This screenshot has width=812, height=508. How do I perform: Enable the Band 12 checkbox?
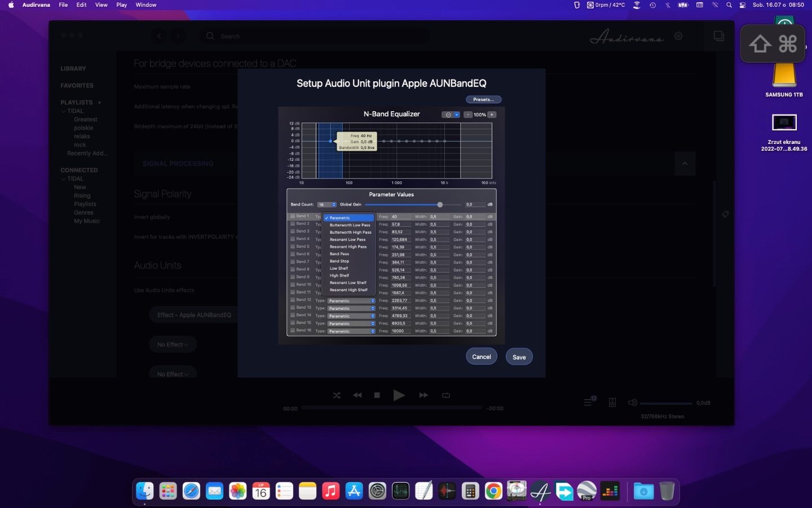coord(293,300)
